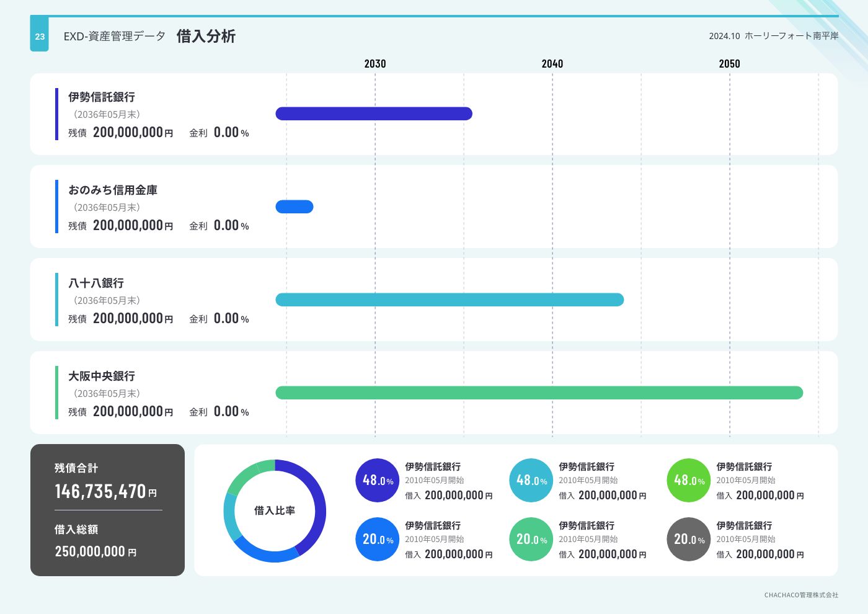
Task: Select the 大阪中央銀行 green timeline bar
Action: (x=539, y=393)
